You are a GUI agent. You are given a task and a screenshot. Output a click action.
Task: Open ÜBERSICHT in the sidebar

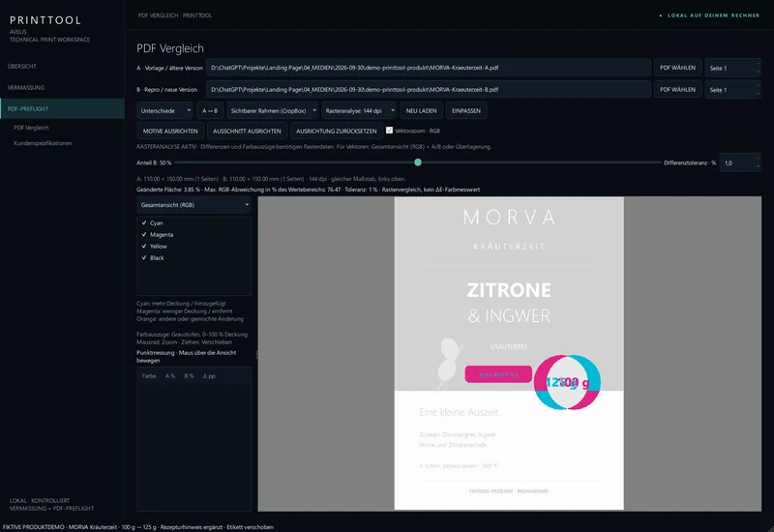(22, 66)
